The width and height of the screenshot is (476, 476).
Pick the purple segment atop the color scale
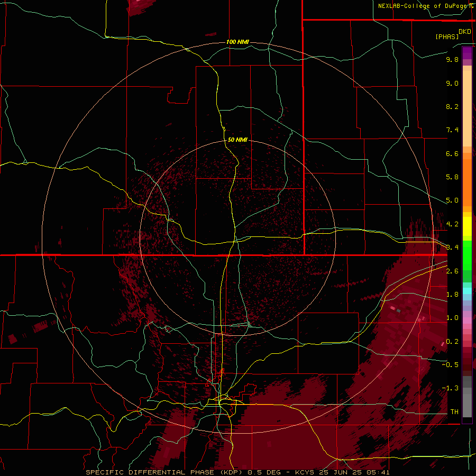467,53
